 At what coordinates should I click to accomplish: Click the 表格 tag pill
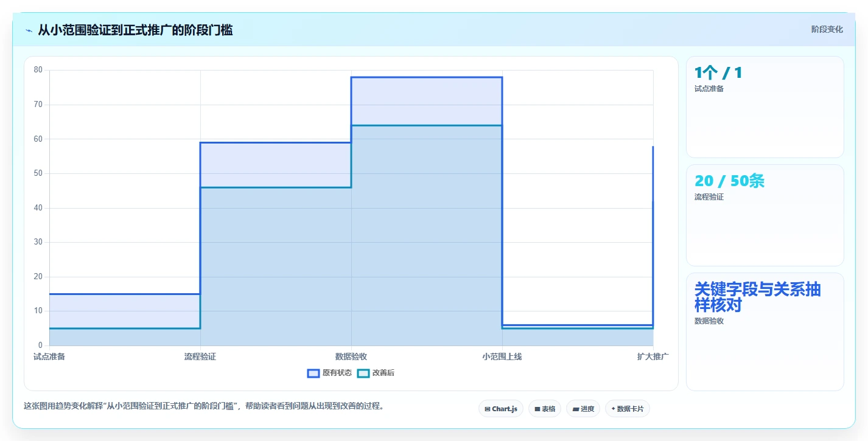545,409
